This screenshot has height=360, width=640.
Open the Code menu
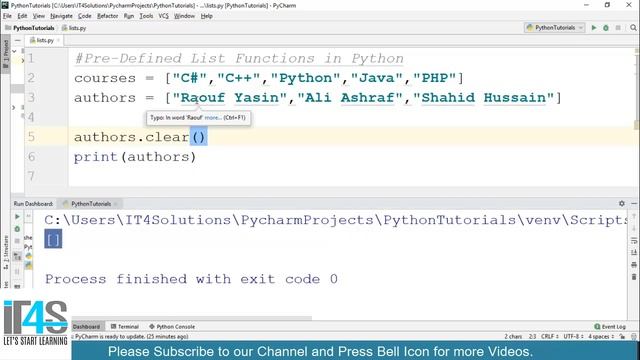pos(84,16)
